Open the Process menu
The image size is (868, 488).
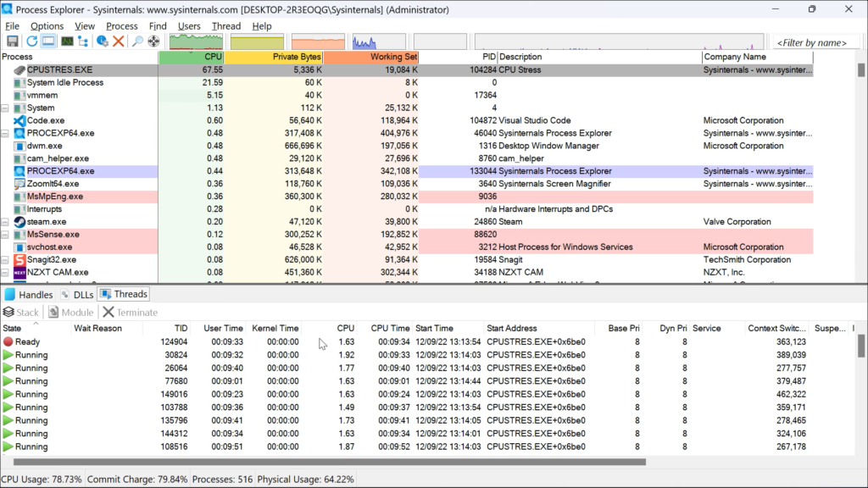tap(122, 26)
